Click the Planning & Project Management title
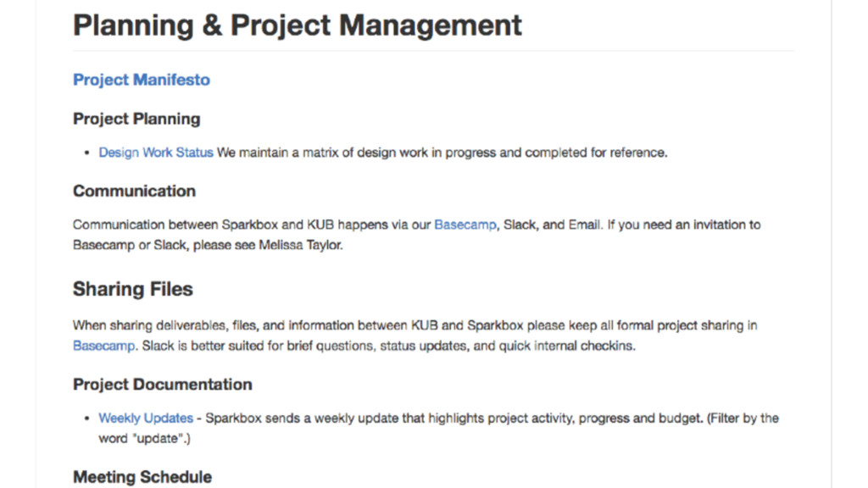Viewport: 868px width, 488px height. point(298,25)
